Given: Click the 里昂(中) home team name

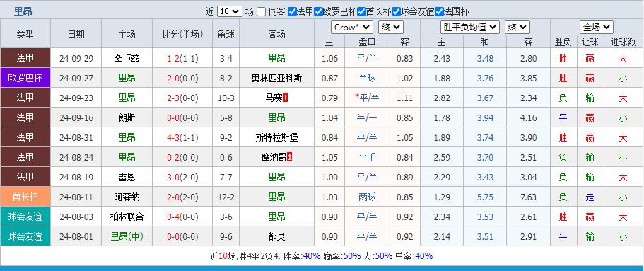Looking at the screenshot, I should [x=127, y=236].
